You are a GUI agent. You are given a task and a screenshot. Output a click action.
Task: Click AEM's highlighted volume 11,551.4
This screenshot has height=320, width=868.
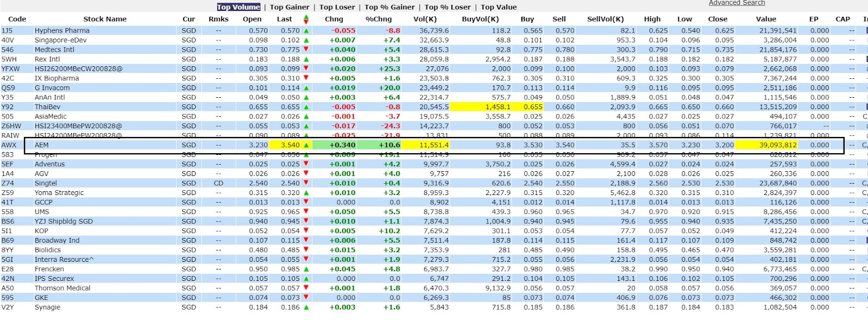tap(434, 145)
